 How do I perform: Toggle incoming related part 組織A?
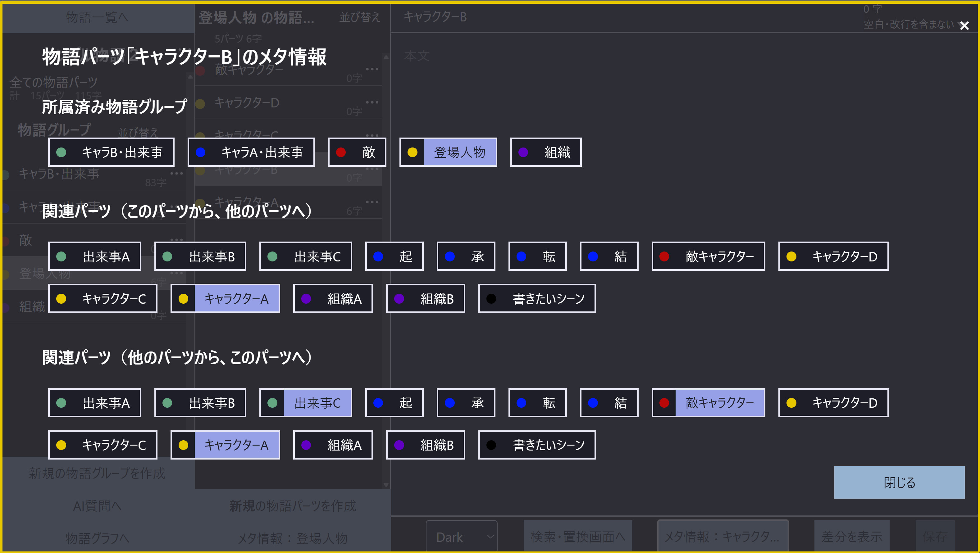click(333, 445)
